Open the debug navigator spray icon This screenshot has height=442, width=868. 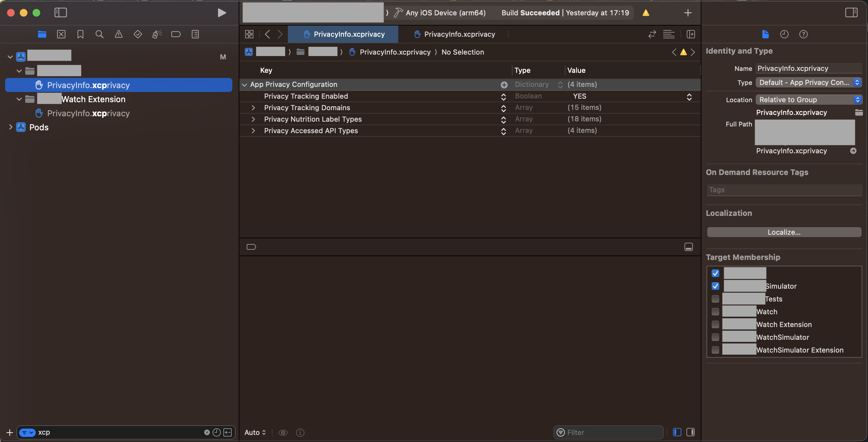(x=157, y=34)
